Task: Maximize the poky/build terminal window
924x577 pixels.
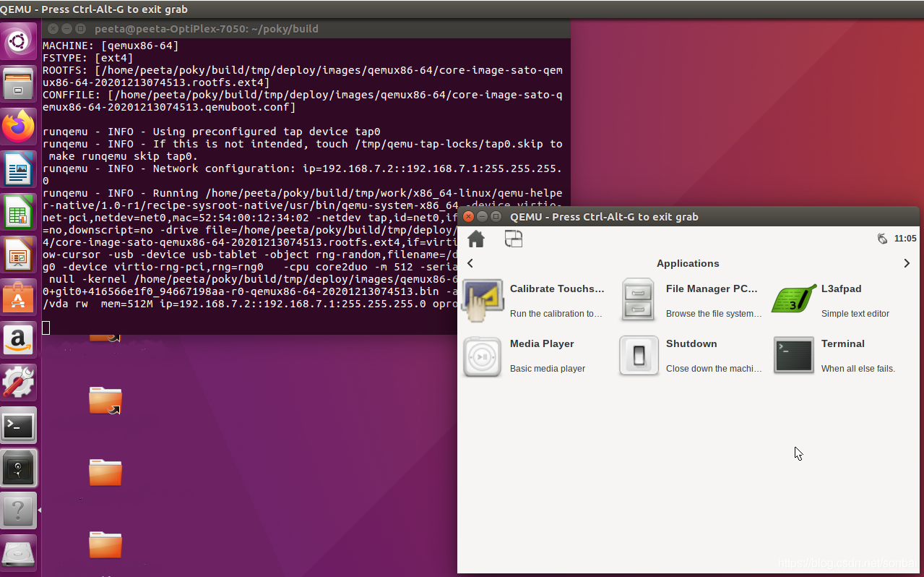Action: click(x=80, y=29)
